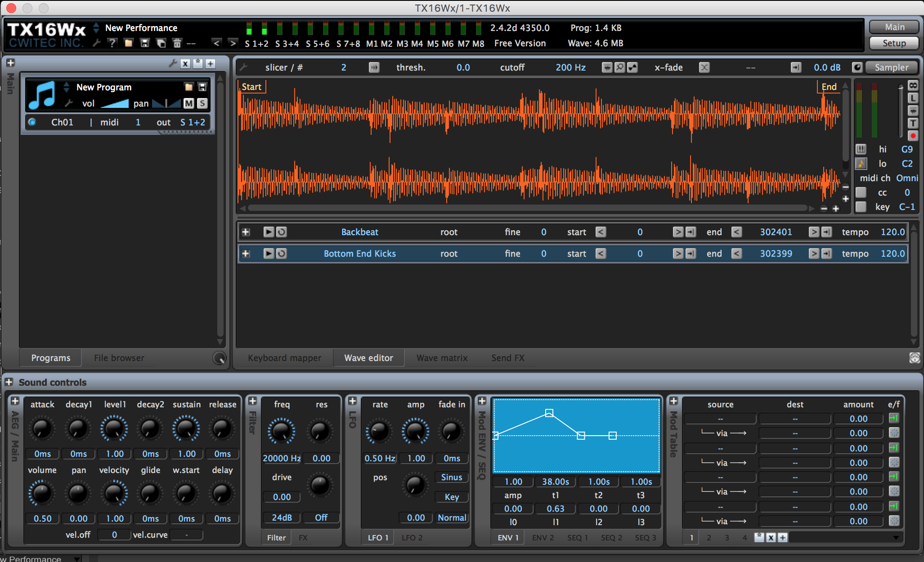
Task: Toggle the cc checkbox
Action: point(861,192)
